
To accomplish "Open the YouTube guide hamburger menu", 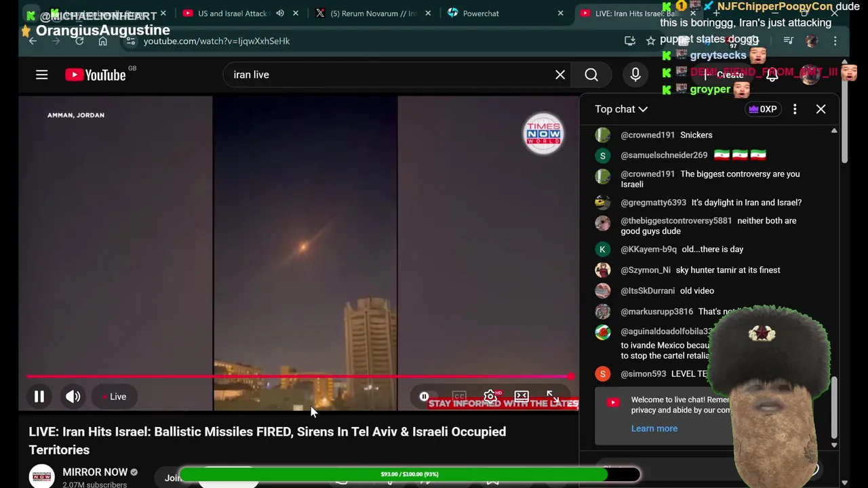I will coord(41,75).
